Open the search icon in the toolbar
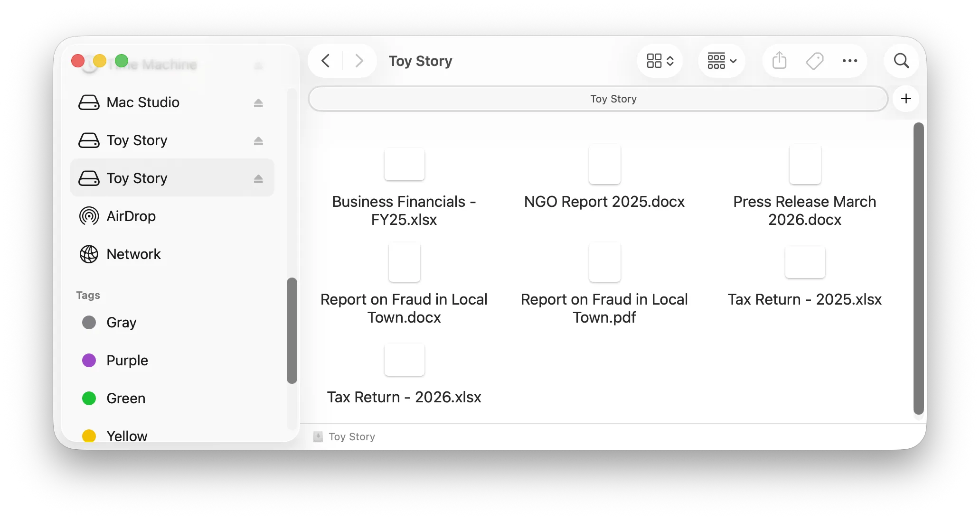The image size is (980, 520). pos(901,61)
